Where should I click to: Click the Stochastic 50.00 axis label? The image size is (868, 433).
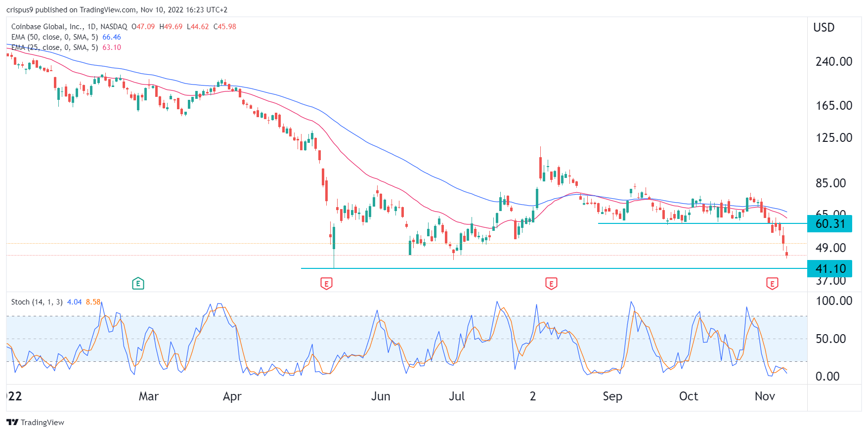[830, 339]
